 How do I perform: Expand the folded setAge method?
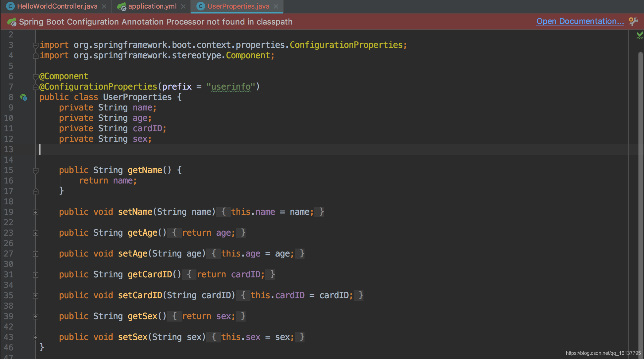(x=36, y=254)
